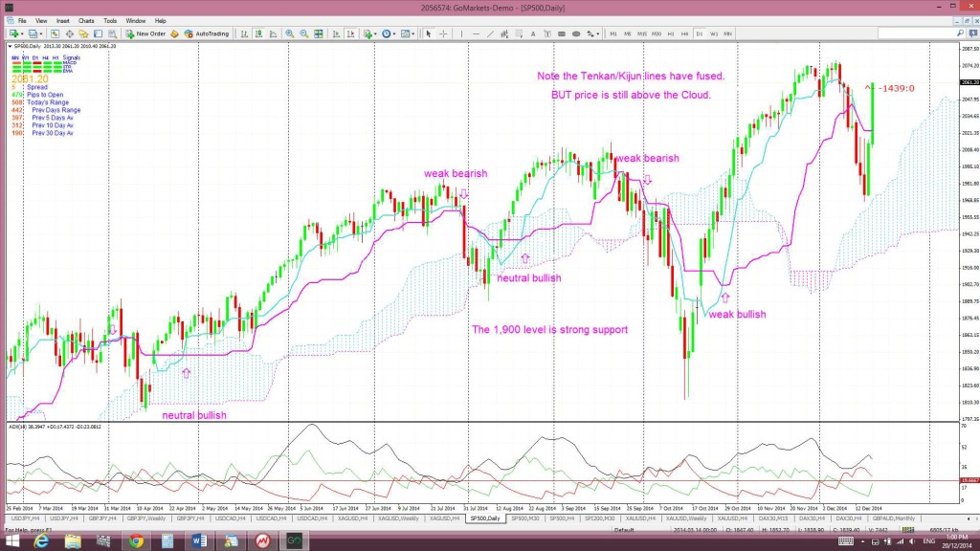Switch to the GBPJPY,Weekly chart tab

146,518
